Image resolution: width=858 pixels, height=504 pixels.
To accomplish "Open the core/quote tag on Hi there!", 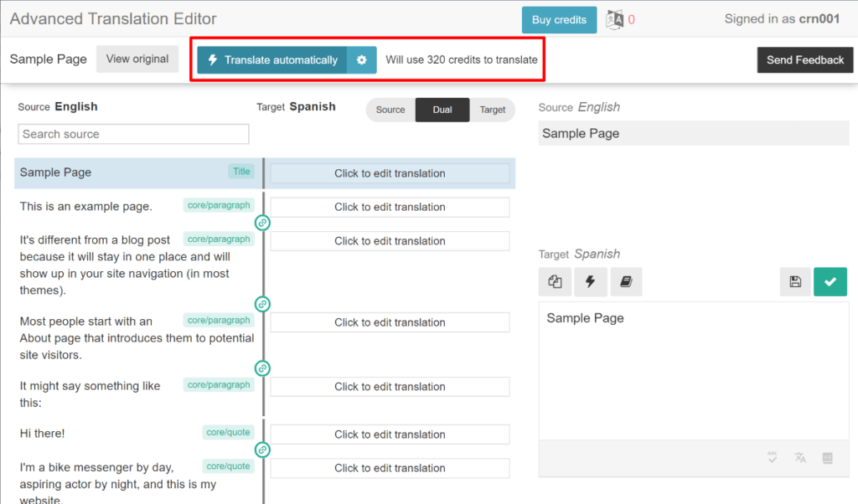I will (x=228, y=432).
